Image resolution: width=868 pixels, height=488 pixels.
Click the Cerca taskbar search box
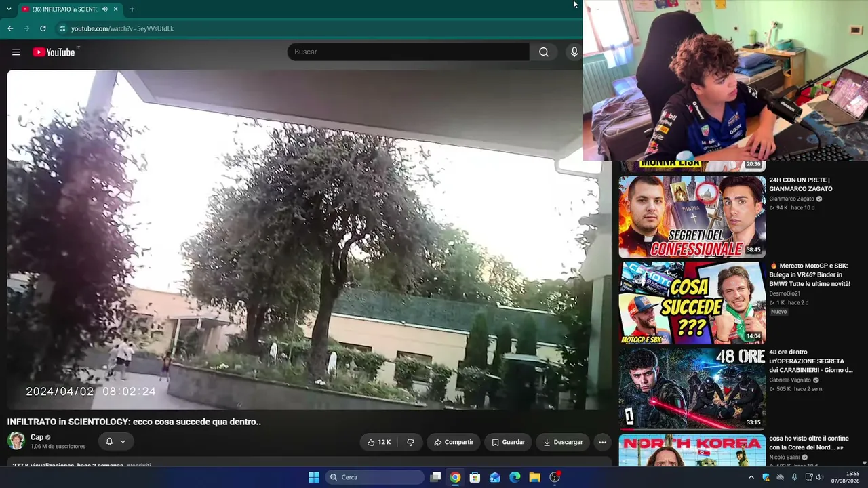click(375, 477)
